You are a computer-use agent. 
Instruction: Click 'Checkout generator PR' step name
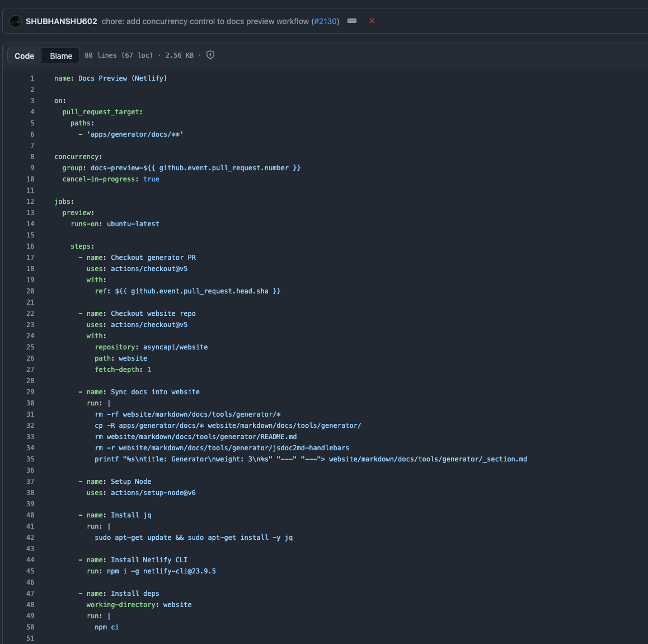(x=153, y=258)
